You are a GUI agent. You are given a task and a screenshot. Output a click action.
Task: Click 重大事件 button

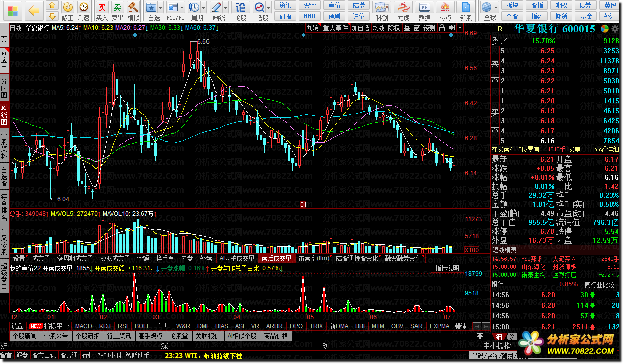tap(335, 28)
